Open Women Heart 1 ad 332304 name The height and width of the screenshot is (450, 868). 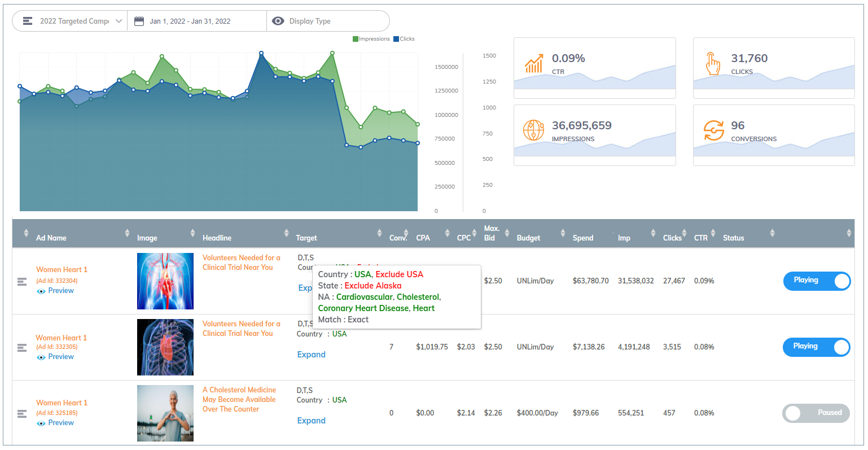[62, 270]
